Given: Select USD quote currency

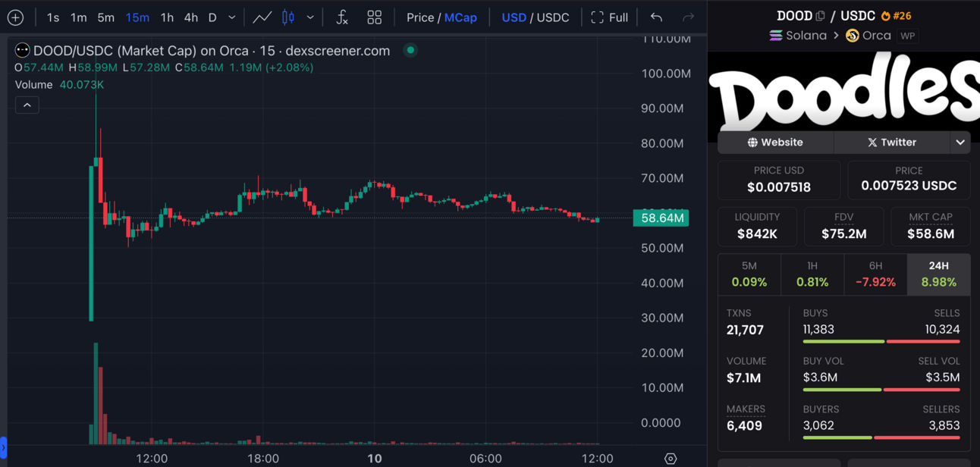Looking at the screenshot, I should click(514, 17).
